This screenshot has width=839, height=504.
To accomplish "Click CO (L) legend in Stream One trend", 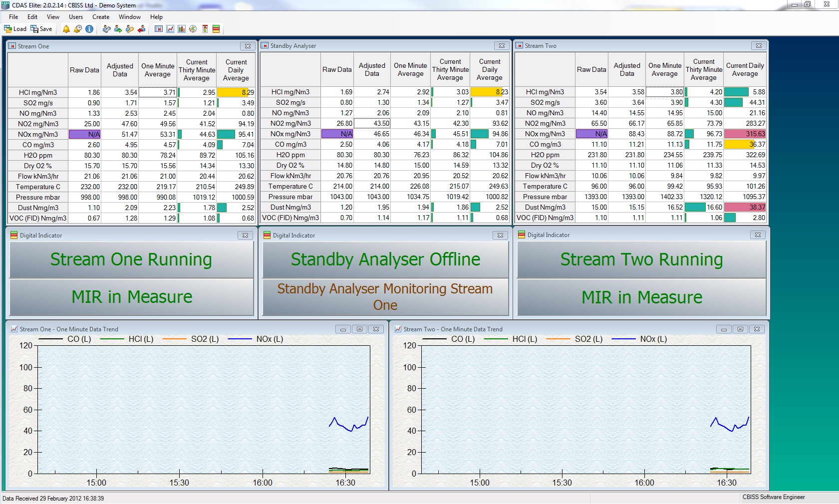I will click(x=79, y=339).
